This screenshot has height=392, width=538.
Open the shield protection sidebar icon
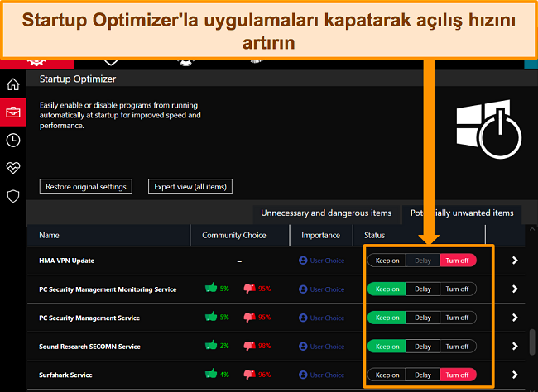13,196
